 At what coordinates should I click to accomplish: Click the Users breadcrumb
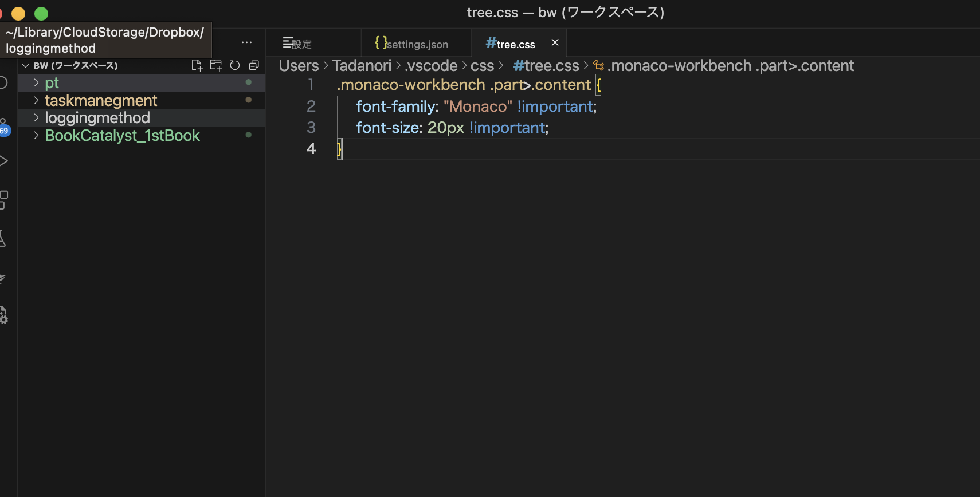tap(299, 66)
